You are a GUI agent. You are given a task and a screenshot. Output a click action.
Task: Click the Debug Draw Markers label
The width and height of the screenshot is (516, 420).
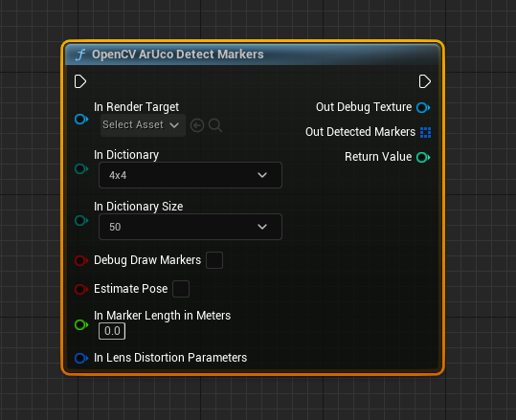[x=147, y=260]
